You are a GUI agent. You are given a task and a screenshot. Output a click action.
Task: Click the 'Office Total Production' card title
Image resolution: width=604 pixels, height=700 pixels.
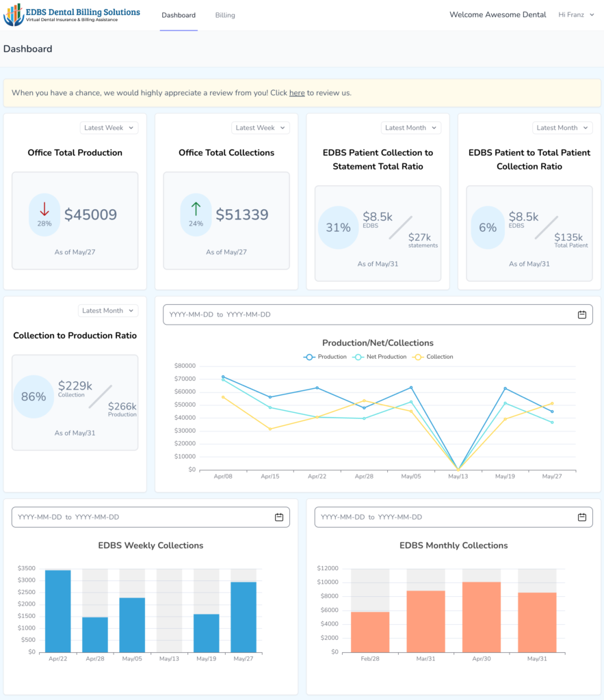pos(75,152)
